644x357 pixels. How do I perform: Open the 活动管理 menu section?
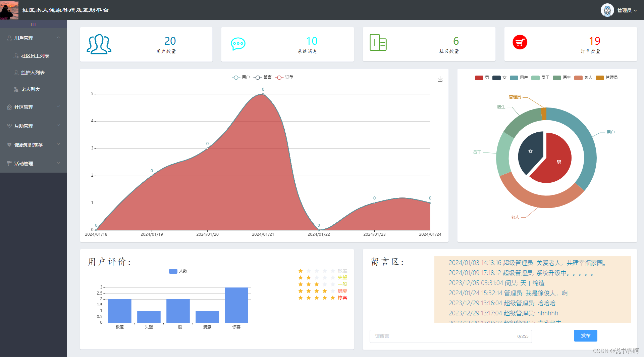click(34, 164)
